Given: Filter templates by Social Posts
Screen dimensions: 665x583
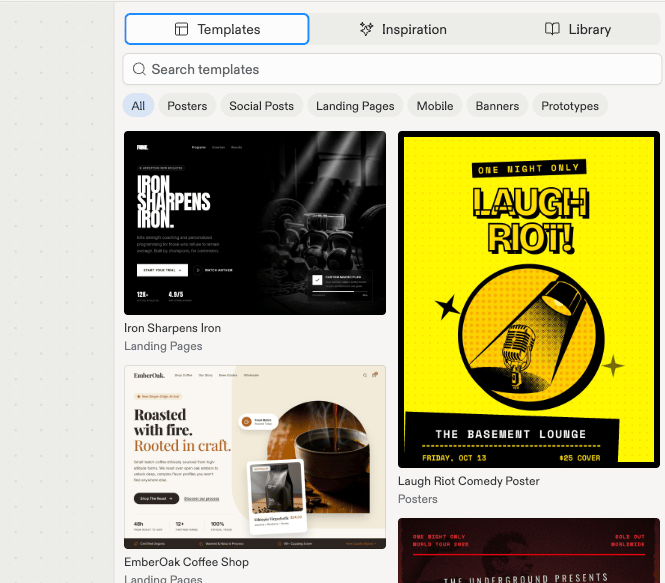Looking at the screenshot, I should click(x=261, y=106).
